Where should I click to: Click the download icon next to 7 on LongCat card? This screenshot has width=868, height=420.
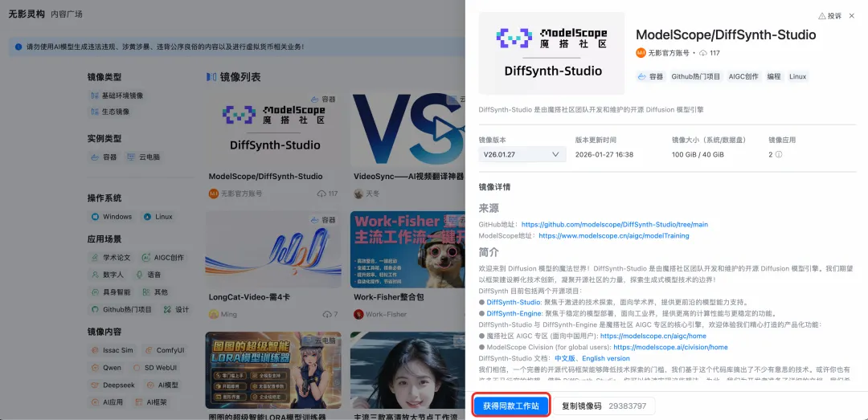326,314
